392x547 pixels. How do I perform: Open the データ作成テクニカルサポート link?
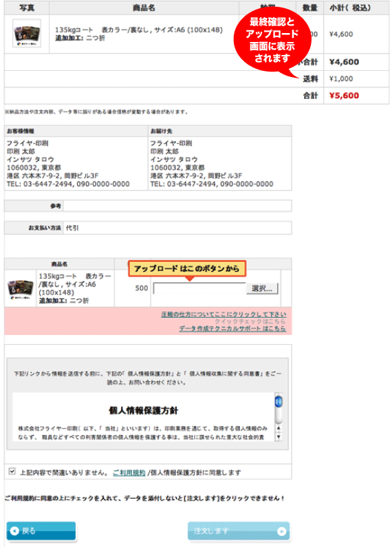click(232, 328)
